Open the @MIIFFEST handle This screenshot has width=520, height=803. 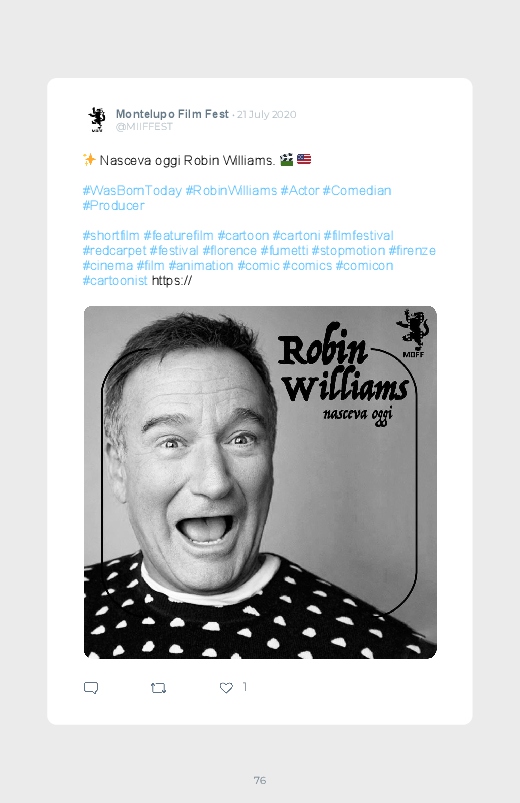coord(144,127)
